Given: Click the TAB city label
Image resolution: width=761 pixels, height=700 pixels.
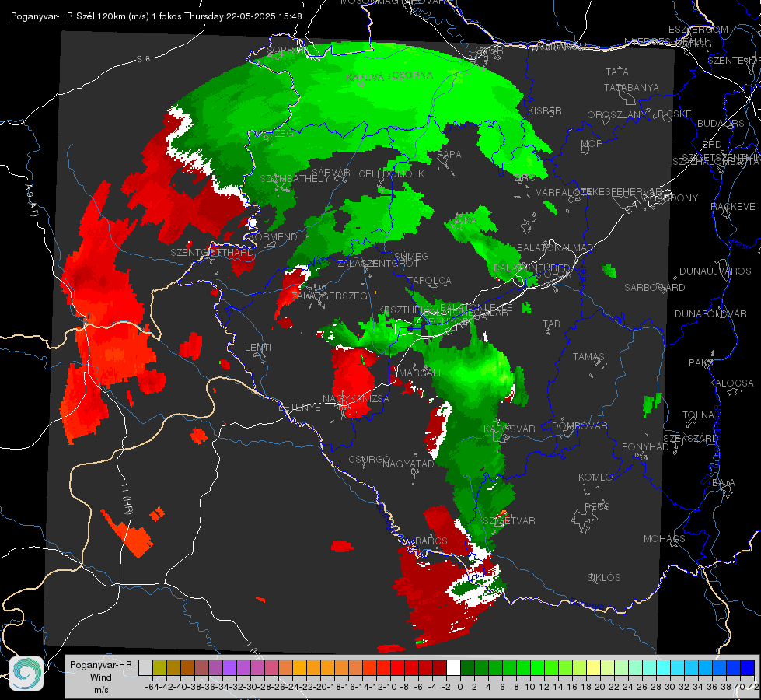Looking at the screenshot, I should [551, 324].
